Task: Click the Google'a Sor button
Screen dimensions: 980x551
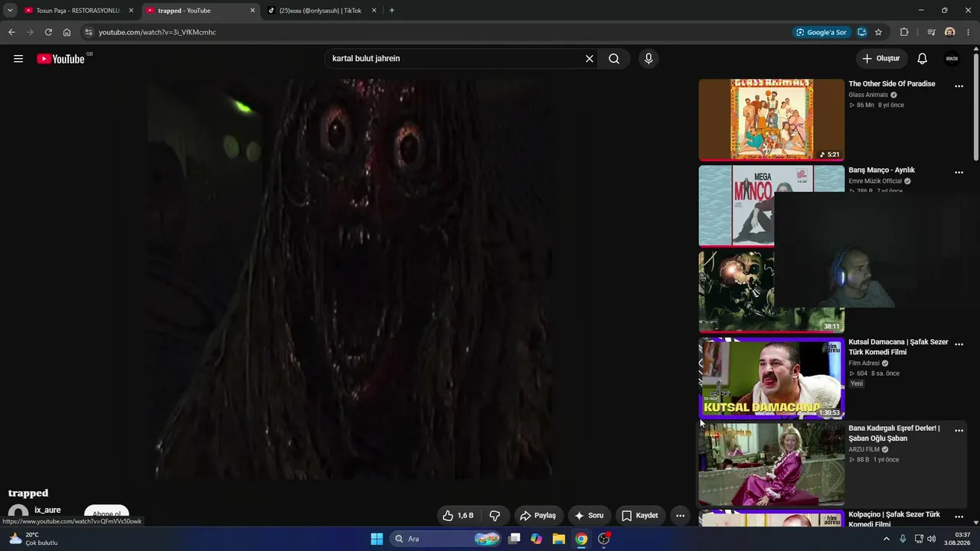Action: [822, 32]
